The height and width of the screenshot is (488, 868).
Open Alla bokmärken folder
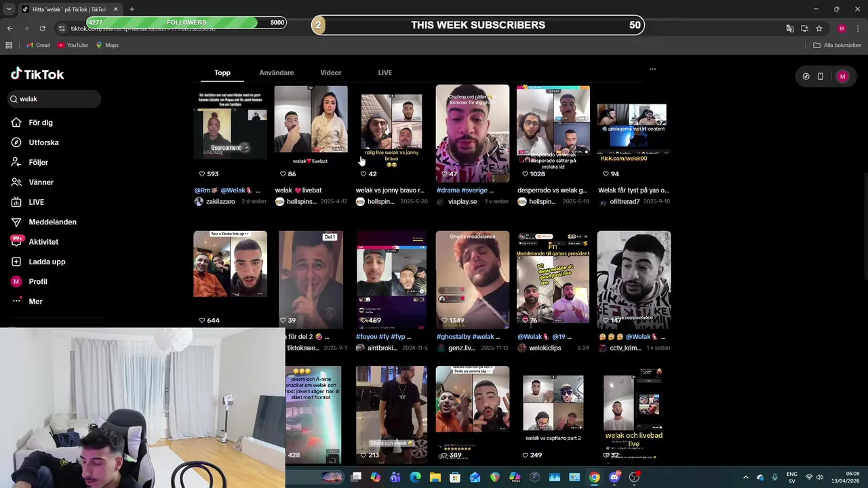click(837, 45)
